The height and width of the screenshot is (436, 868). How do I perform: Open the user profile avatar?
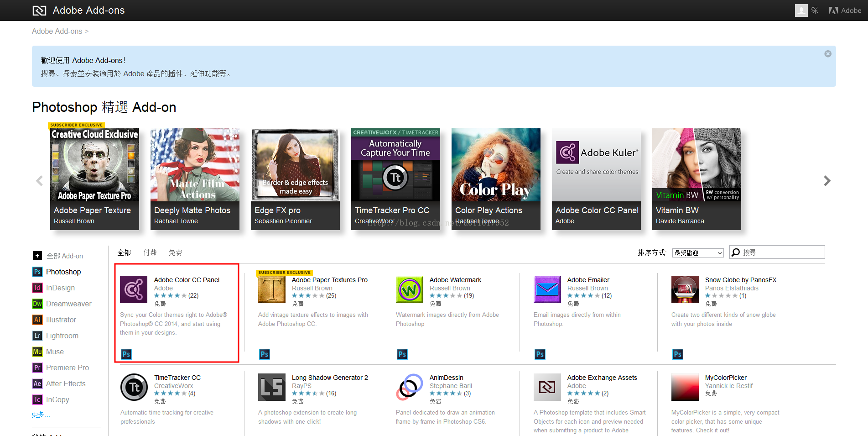801,11
